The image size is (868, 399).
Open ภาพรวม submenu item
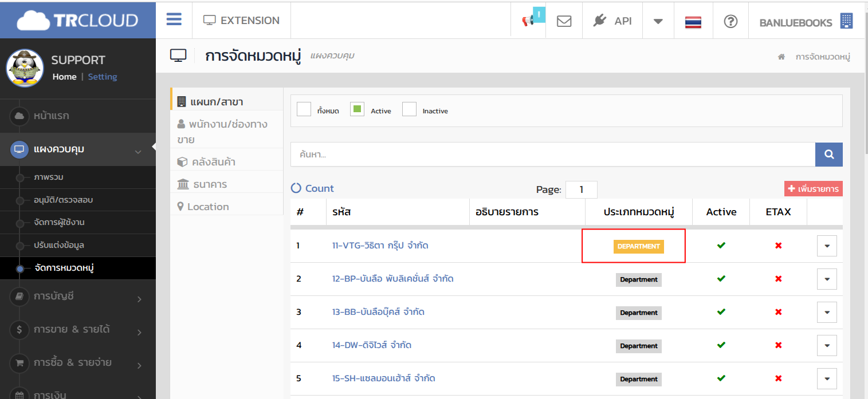[77, 177]
